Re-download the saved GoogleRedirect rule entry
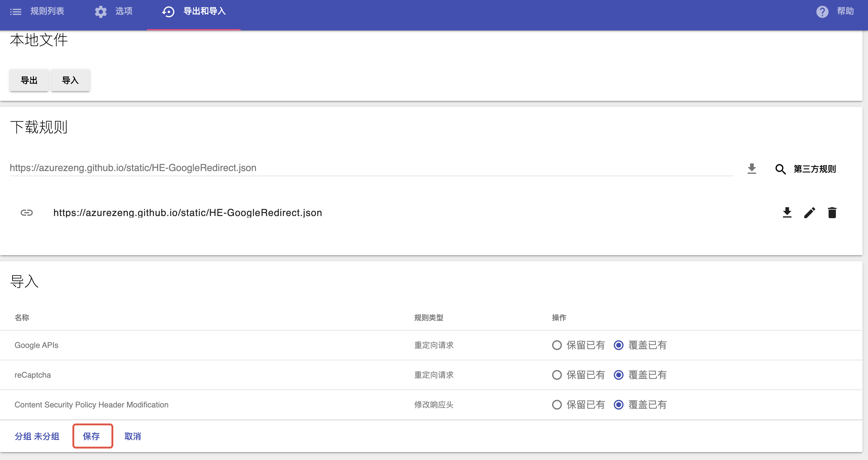This screenshot has height=460, width=868. tap(787, 213)
